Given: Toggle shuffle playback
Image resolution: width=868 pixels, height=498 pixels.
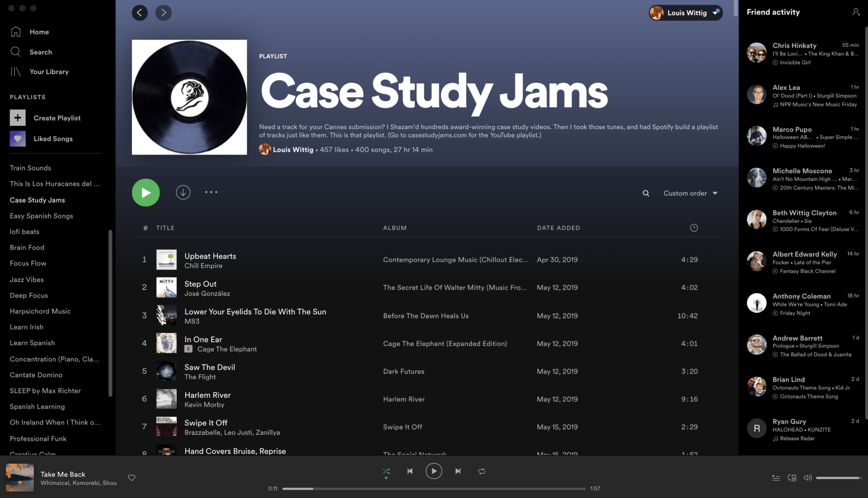Looking at the screenshot, I should [x=386, y=471].
